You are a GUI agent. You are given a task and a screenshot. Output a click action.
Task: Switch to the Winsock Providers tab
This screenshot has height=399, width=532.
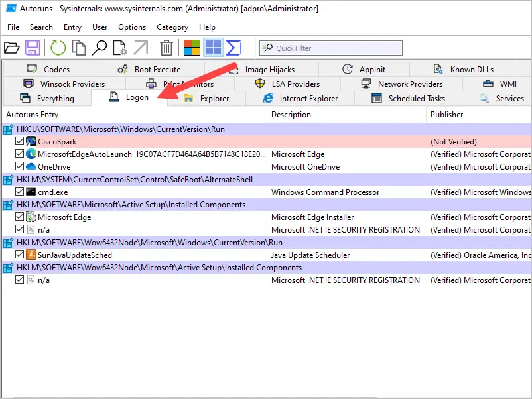pyautogui.click(x=64, y=84)
